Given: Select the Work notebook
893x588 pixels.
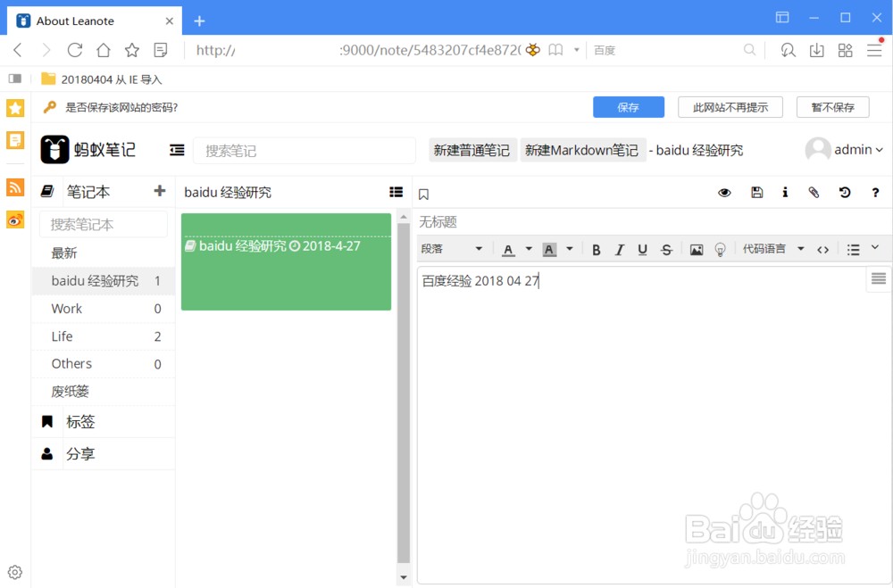Looking at the screenshot, I should [x=103, y=309].
